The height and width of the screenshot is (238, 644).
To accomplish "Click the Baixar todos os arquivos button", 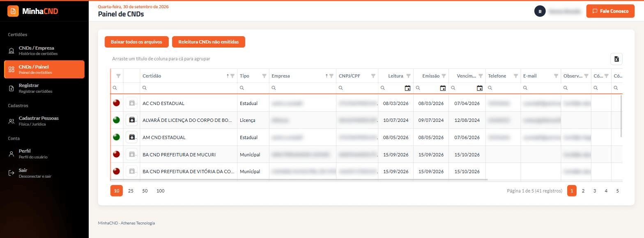I will (136, 42).
